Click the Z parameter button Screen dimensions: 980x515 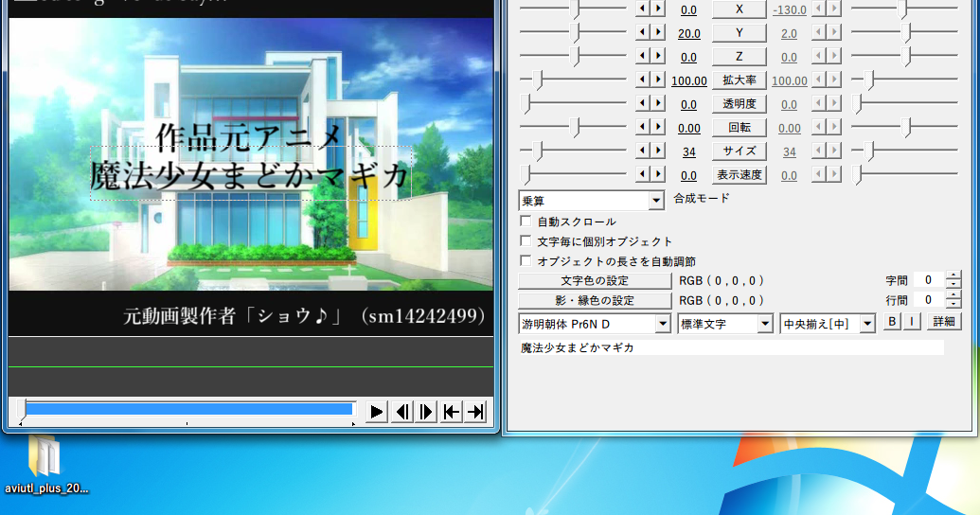point(739,56)
